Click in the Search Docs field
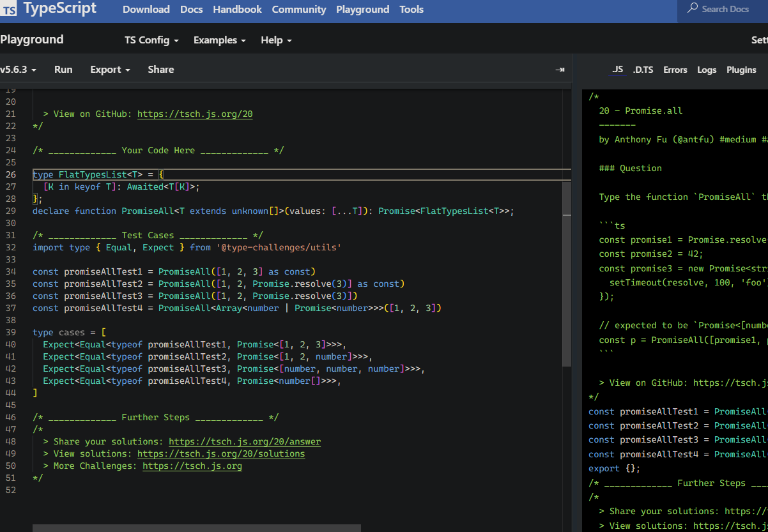The height and width of the screenshot is (532, 768). pos(725,9)
